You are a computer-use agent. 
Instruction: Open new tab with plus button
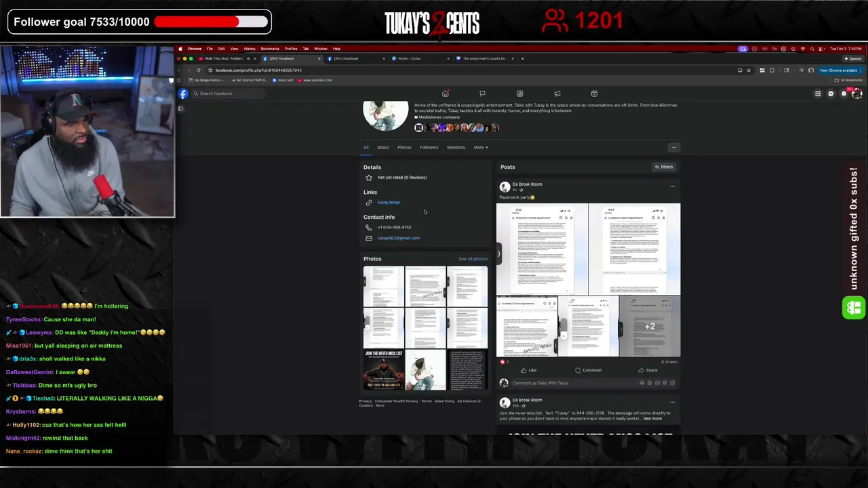[x=522, y=58]
